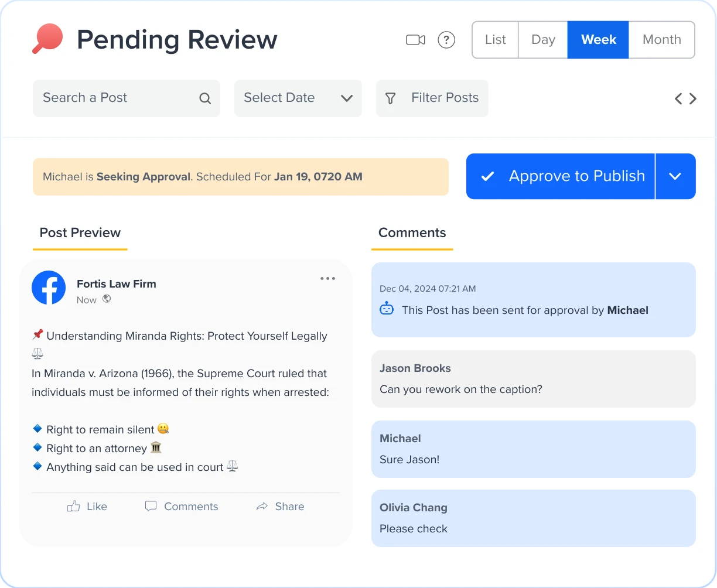
Task: Switch to Month view
Action: (x=661, y=40)
